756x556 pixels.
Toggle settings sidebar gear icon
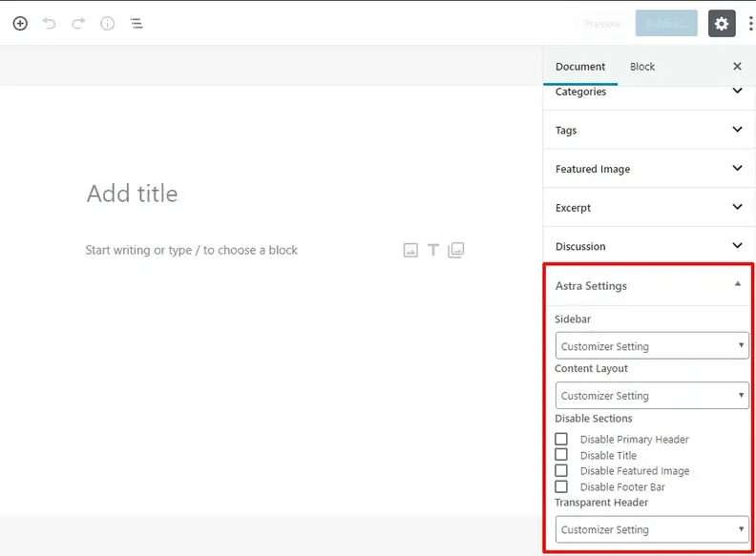coord(722,23)
